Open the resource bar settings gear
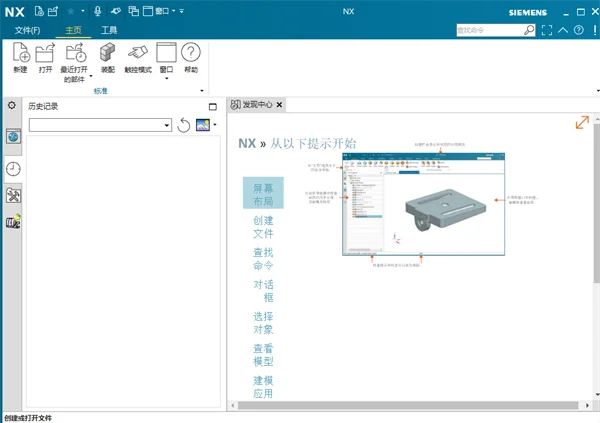This screenshot has height=423, width=600. 12,105
